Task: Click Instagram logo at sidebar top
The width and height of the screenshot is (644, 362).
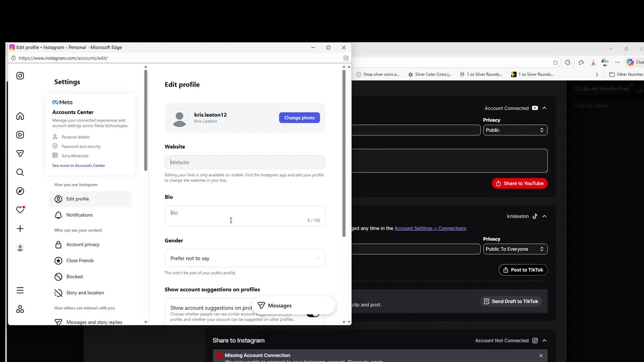Action: click(x=20, y=76)
